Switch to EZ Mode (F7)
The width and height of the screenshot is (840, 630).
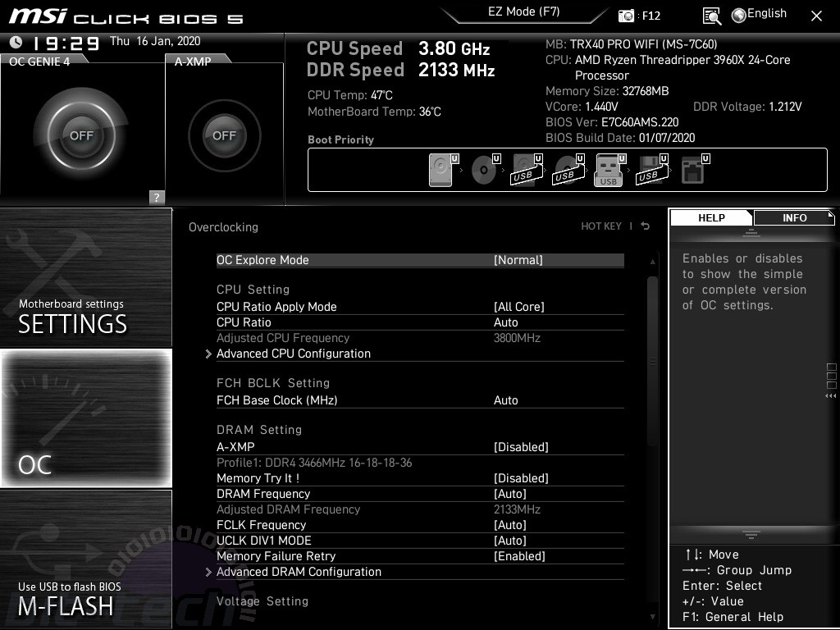(x=524, y=12)
